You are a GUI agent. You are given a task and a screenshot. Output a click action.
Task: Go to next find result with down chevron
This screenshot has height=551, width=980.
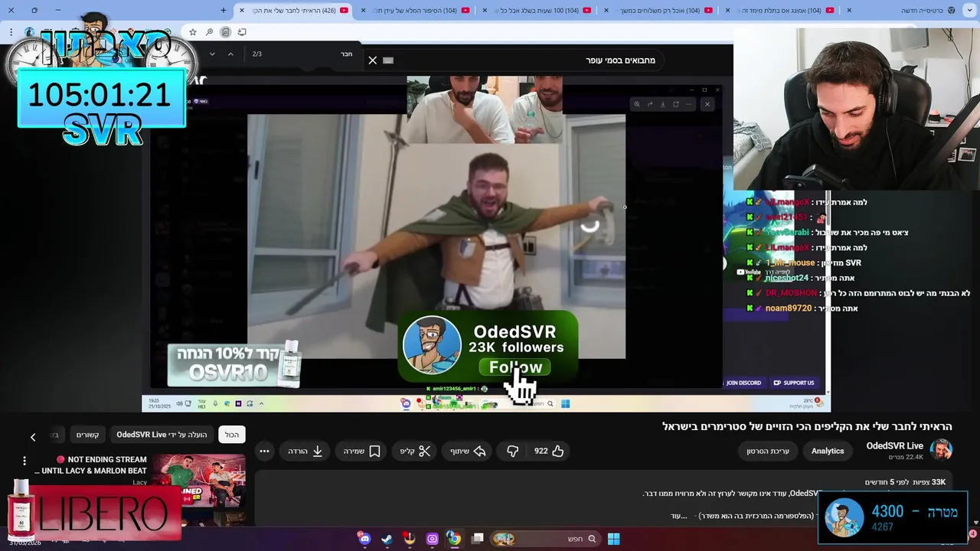click(x=212, y=54)
